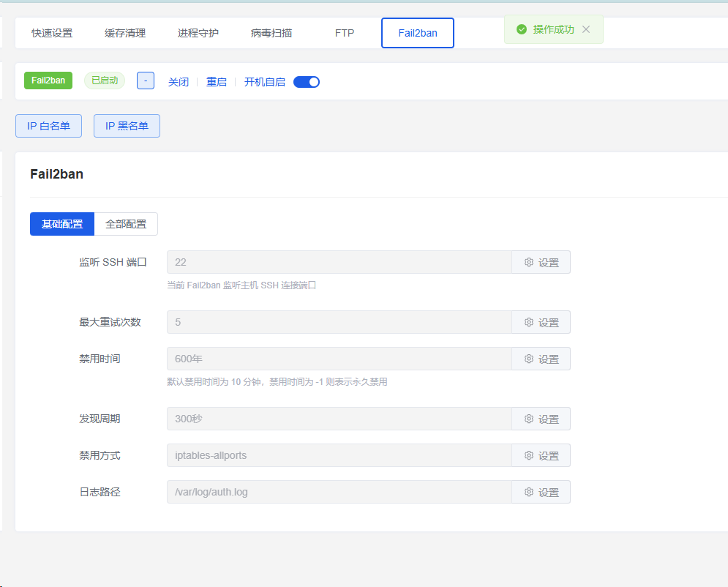The height and width of the screenshot is (587, 728).
Task: Click the 禁用时间 label
Action: tap(100, 359)
